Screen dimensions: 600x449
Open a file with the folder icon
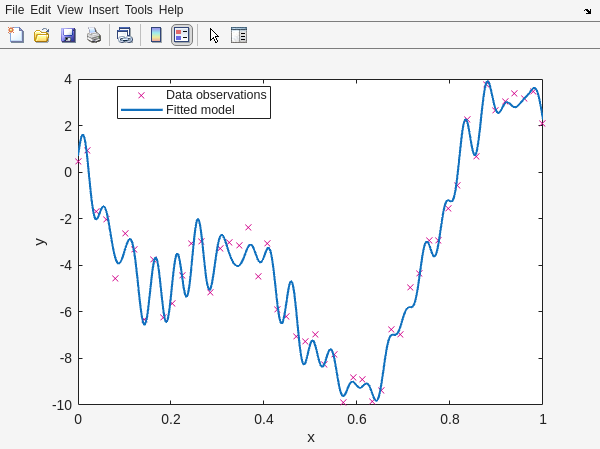point(42,35)
